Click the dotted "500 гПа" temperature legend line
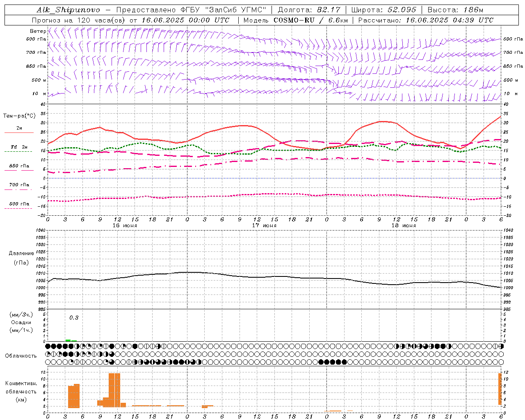 (18, 208)
